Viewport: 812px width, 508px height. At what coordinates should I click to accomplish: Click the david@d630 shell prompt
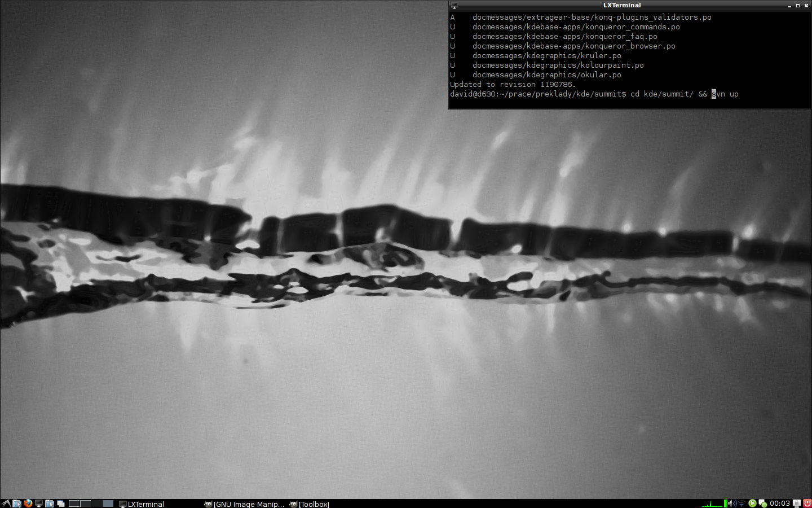tap(538, 94)
